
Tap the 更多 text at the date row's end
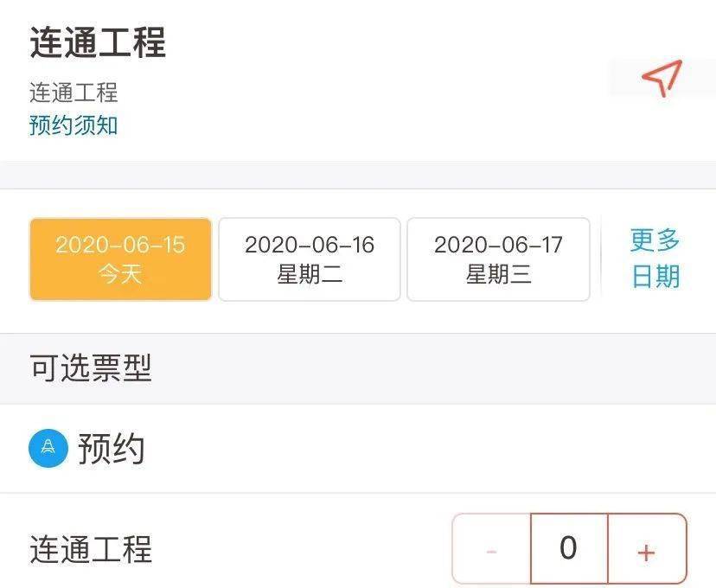point(655,240)
